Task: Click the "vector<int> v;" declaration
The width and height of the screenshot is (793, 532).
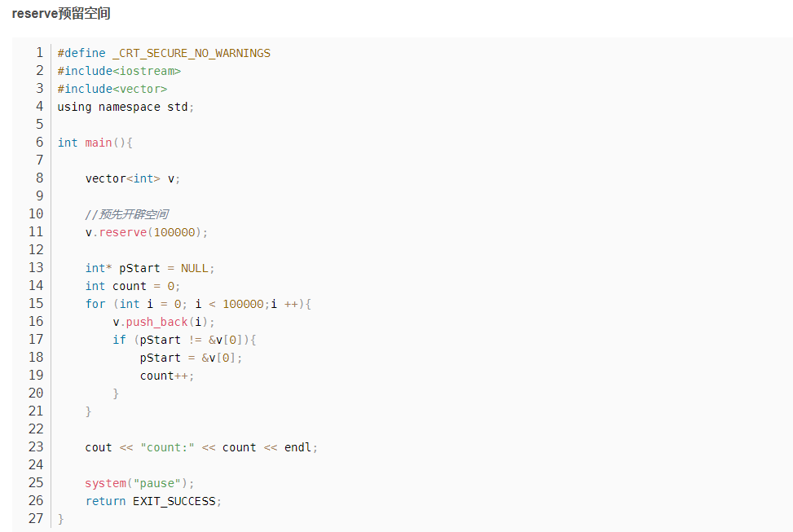Action: (x=133, y=178)
